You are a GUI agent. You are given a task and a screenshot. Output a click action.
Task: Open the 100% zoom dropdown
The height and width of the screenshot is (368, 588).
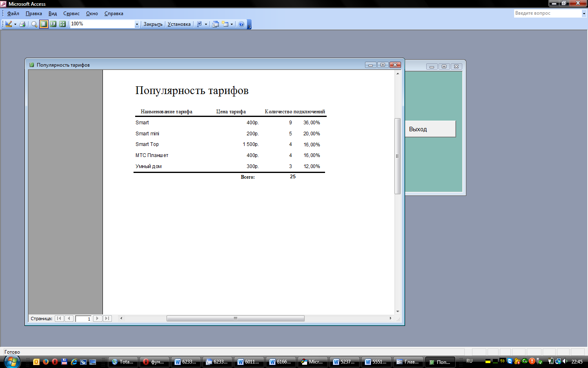137,24
